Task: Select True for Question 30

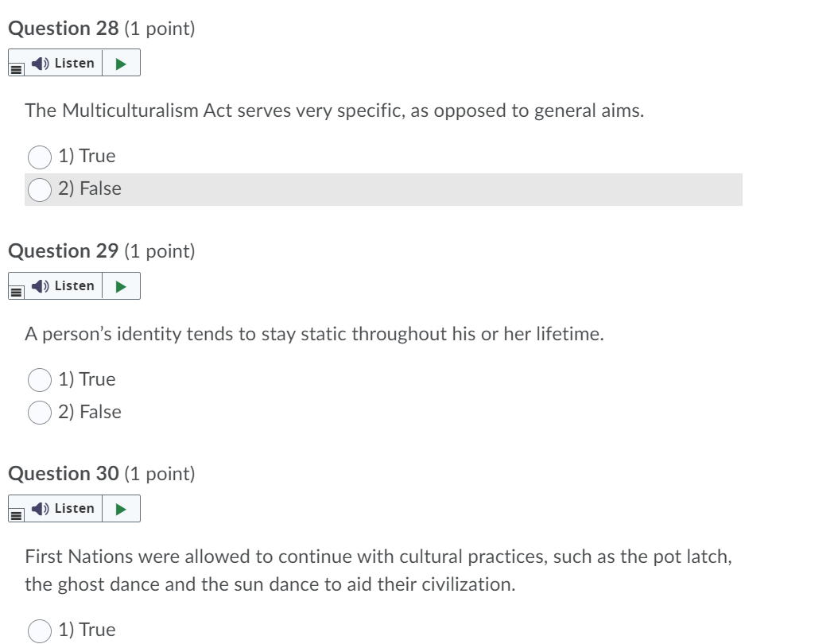Action: point(39,630)
